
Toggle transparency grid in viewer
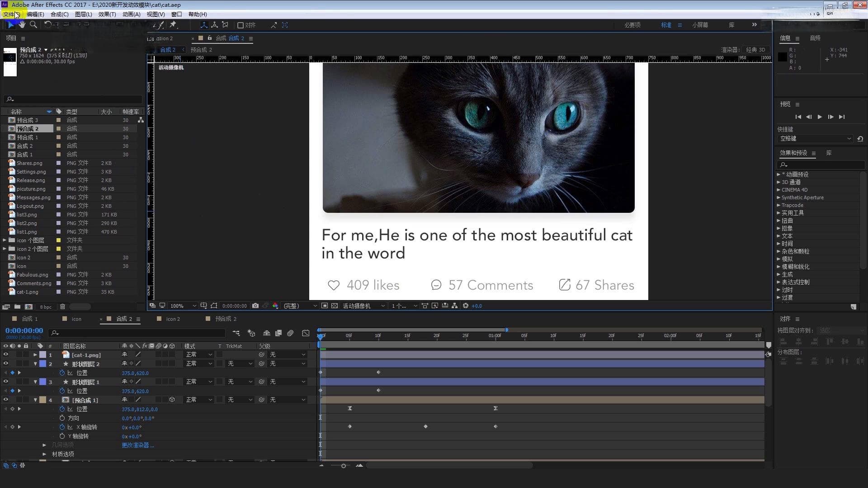[x=335, y=306]
